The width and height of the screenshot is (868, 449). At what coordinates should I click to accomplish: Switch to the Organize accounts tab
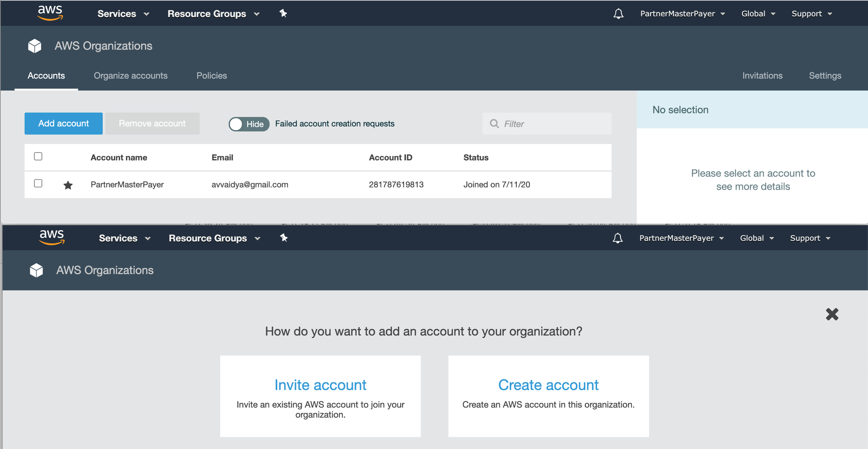[x=130, y=75]
